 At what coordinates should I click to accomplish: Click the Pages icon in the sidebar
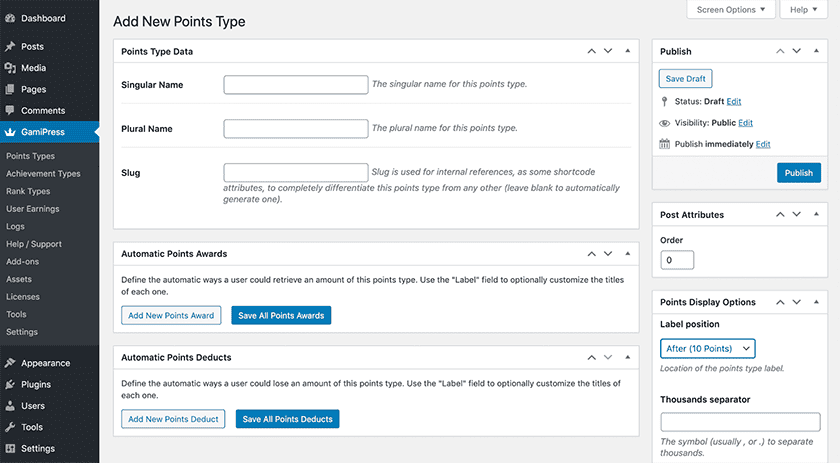[x=10, y=89]
